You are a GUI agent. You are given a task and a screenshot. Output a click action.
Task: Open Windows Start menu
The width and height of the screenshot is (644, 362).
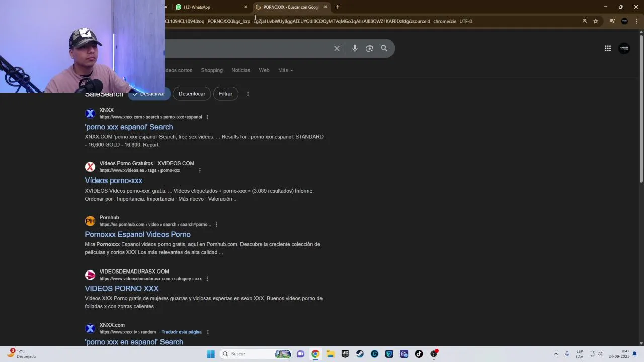[211, 354]
